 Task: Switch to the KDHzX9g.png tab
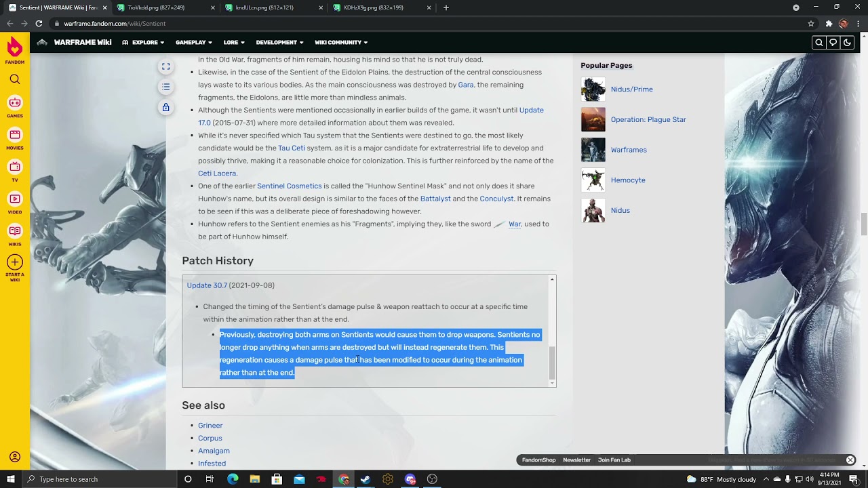click(x=382, y=7)
